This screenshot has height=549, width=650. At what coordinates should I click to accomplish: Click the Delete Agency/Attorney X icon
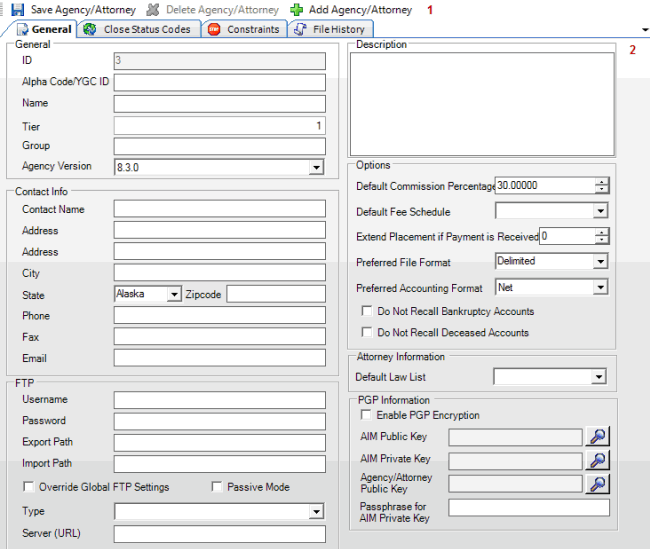153,9
